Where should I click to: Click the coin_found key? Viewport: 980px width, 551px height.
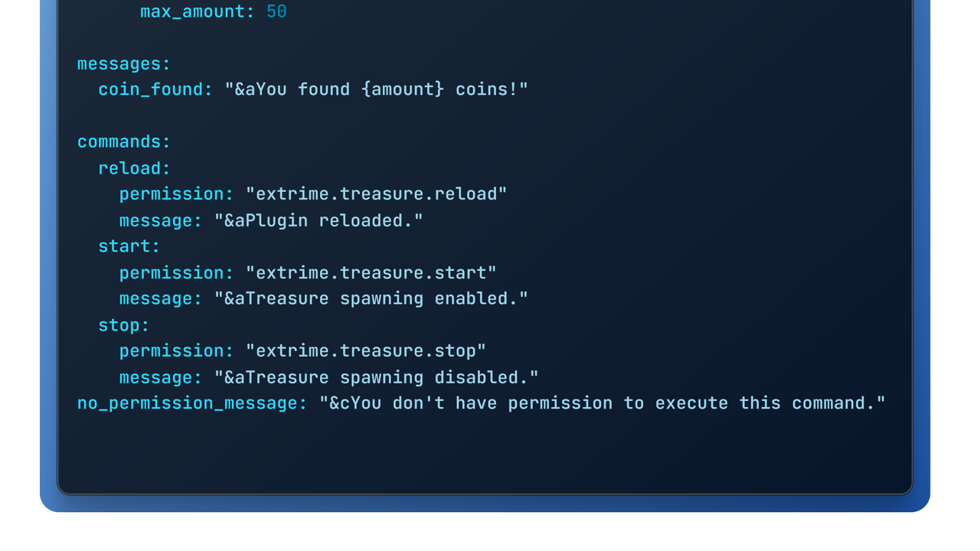tap(155, 90)
